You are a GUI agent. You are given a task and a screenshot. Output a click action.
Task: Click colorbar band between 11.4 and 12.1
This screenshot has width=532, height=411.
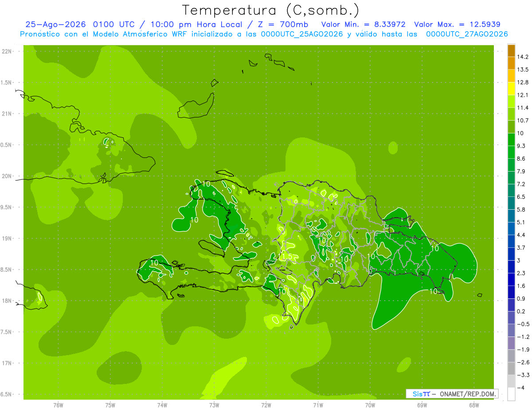pyautogui.click(x=511, y=102)
